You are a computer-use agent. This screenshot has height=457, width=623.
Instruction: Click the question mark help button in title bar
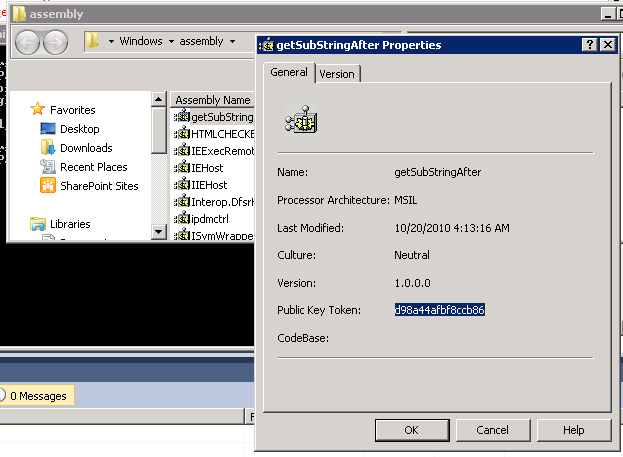pos(590,45)
